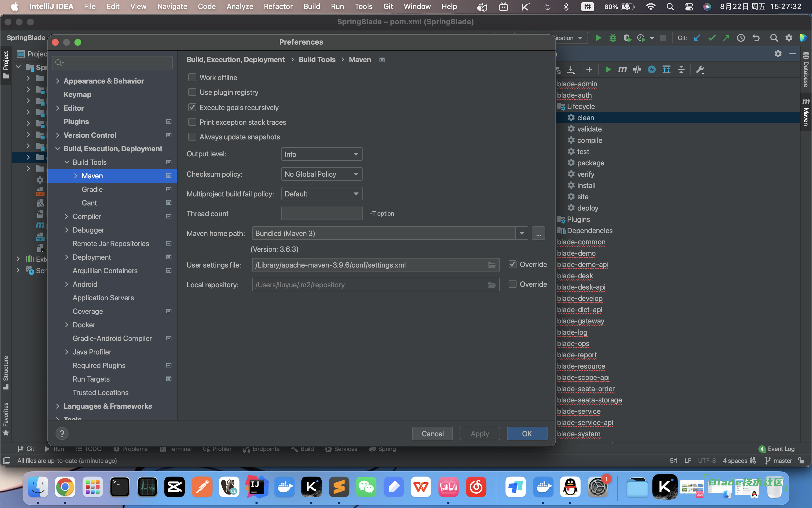This screenshot has width=812, height=508.
Task: Open Multiproject build fail policy dropdown
Action: (x=322, y=194)
